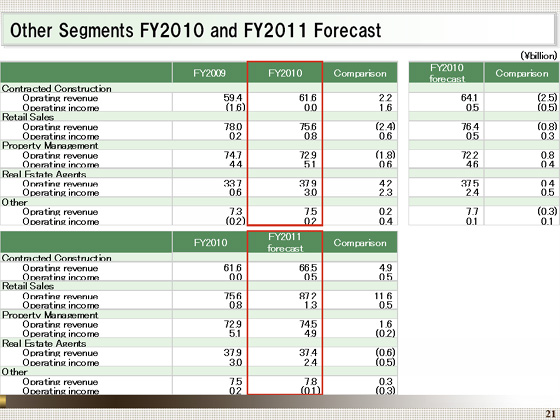The image size is (560, 420).
Task: Select the 'FY2010 forecast' column header
Action: 446,73
